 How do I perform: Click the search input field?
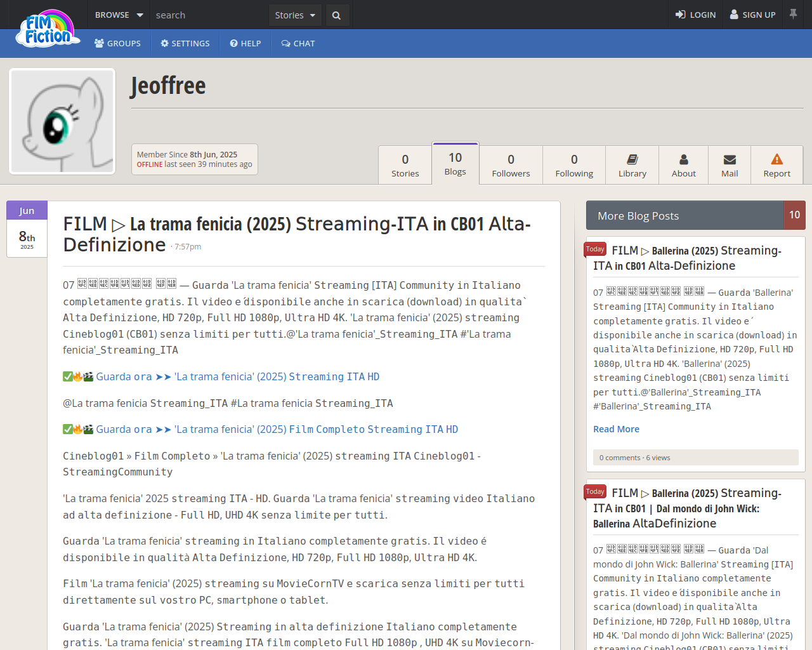click(x=209, y=15)
